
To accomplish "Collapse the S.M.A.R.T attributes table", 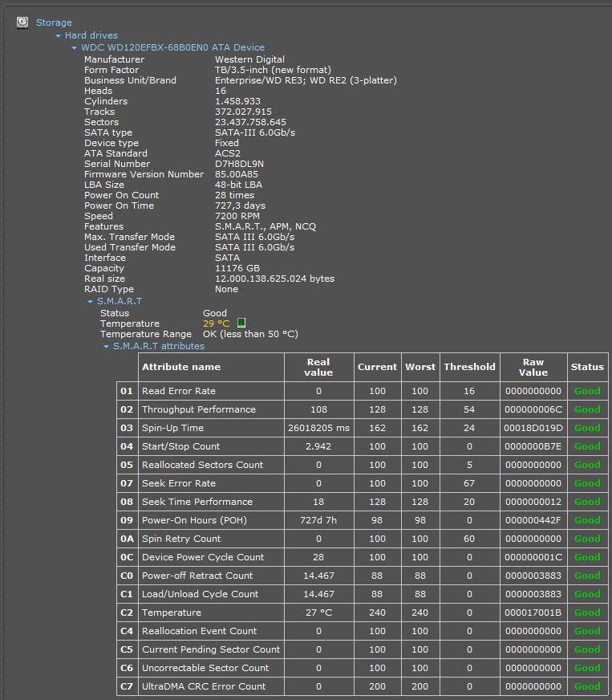I will [107, 347].
